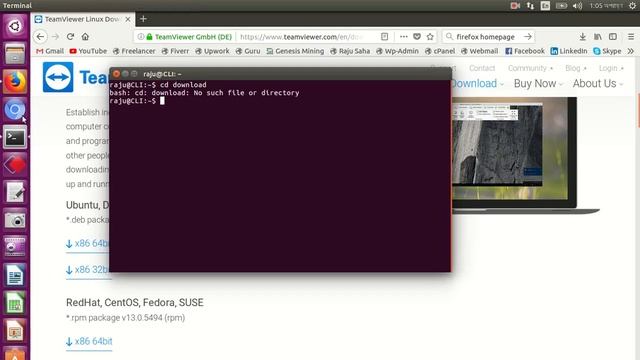
Task: Select the TeamViewer Linux Download tab
Action: [82, 19]
